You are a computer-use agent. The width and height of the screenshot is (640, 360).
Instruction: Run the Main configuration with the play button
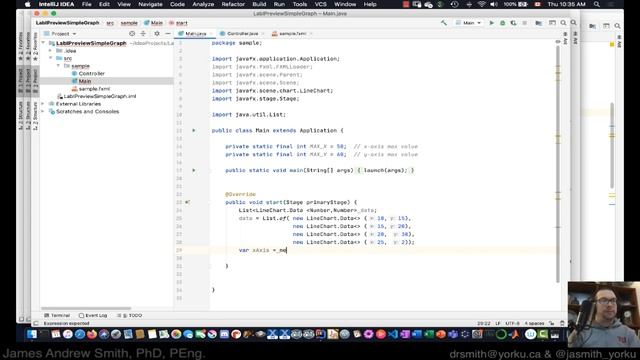point(491,23)
